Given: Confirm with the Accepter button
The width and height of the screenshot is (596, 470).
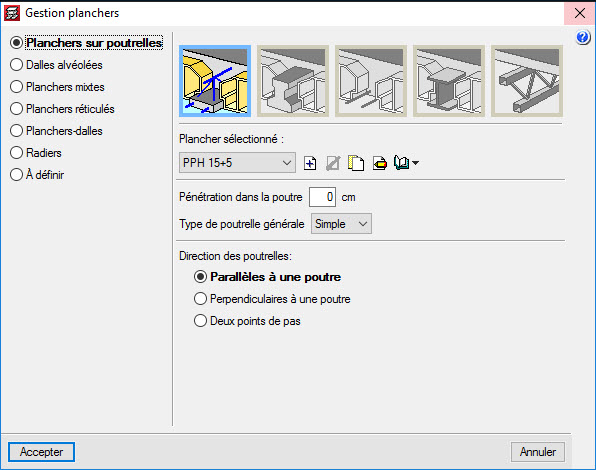Looking at the screenshot, I should tap(41, 452).
